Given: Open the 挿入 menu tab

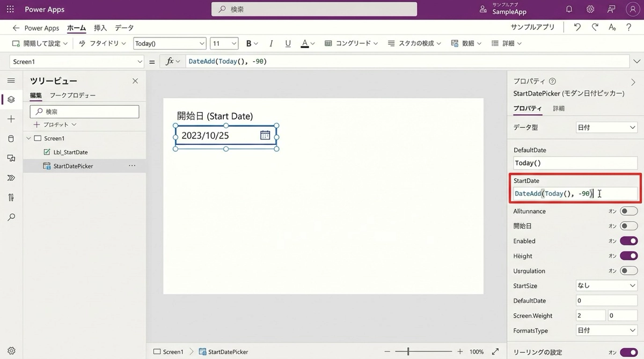Looking at the screenshot, I should click(100, 28).
